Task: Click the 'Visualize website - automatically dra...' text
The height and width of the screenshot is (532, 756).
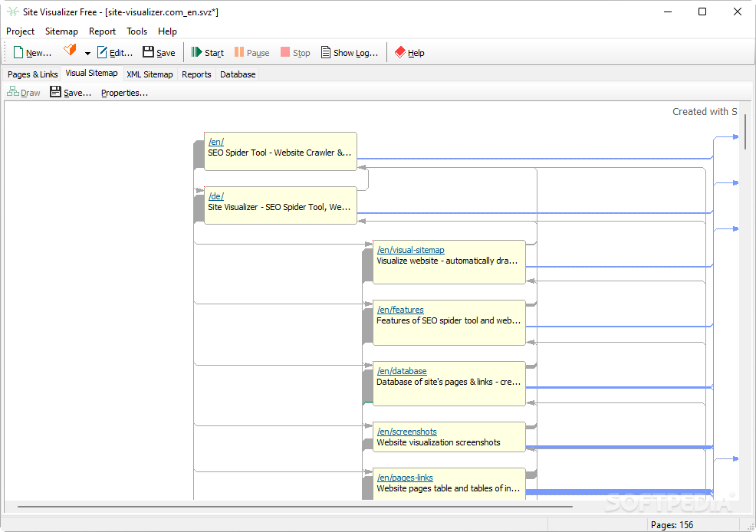Action: click(447, 261)
